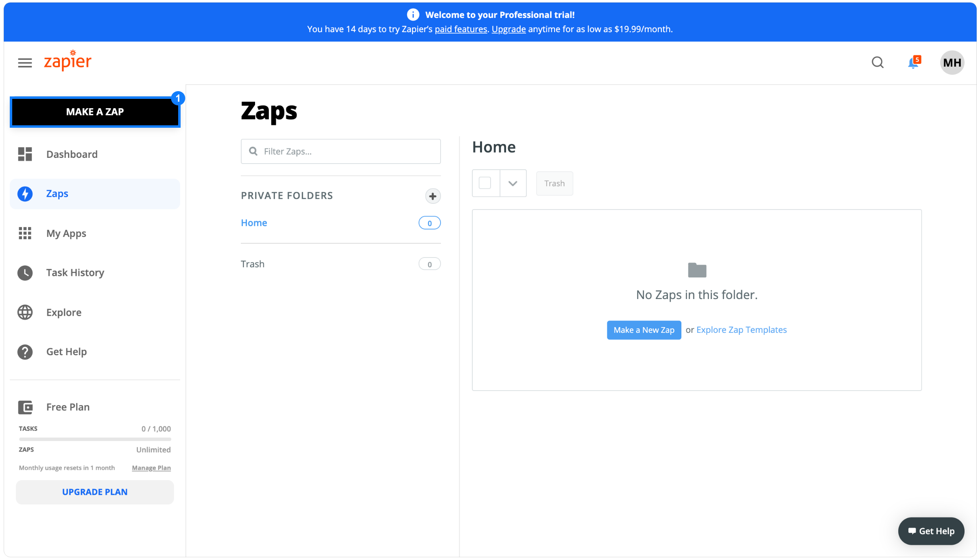
Task: Click the '0 / 1,000' tasks value
Action: click(x=156, y=429)
